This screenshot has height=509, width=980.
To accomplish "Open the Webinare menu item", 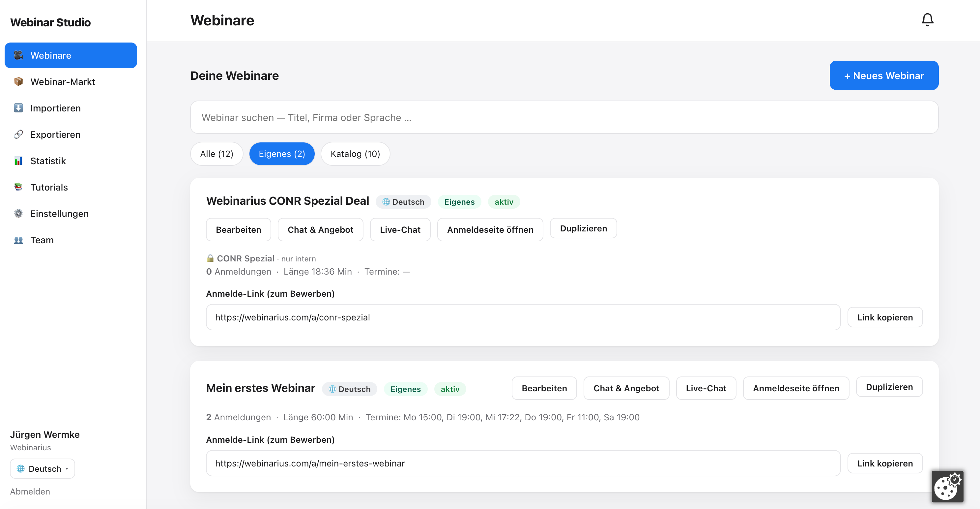I will [71, 55].
